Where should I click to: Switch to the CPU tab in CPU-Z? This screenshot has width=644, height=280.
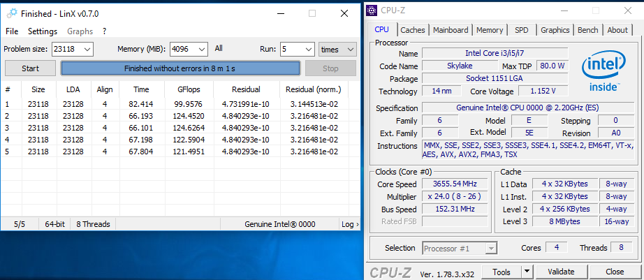pos(381,29)
